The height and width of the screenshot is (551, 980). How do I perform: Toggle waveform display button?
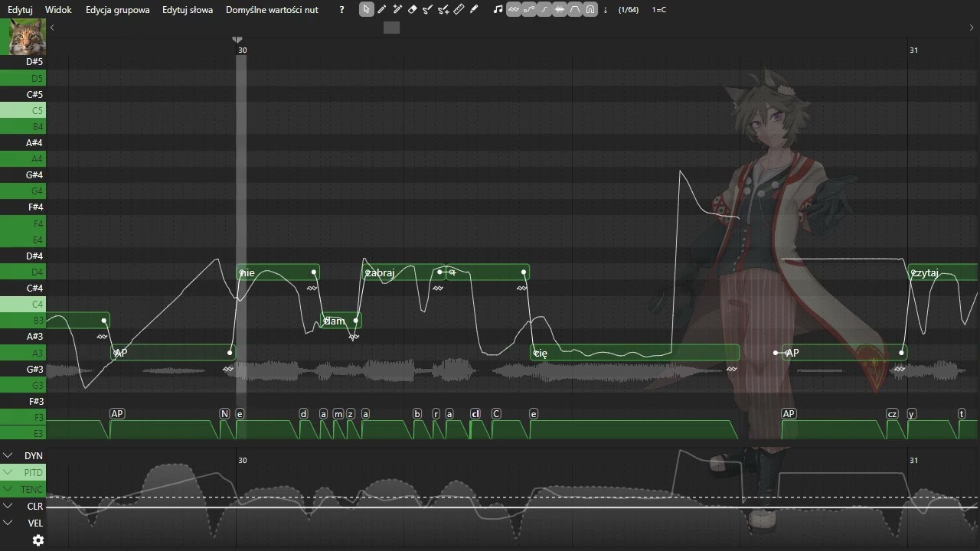click(x=560, y=9)
